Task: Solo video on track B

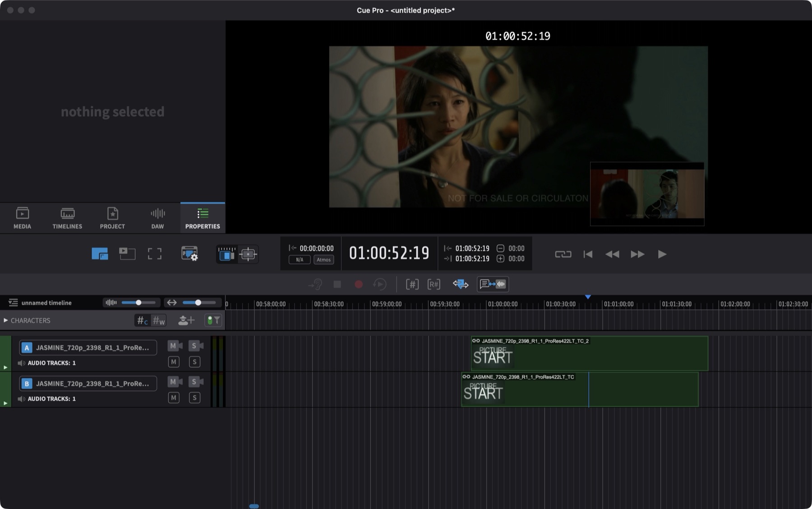Action: pos(196,382)
